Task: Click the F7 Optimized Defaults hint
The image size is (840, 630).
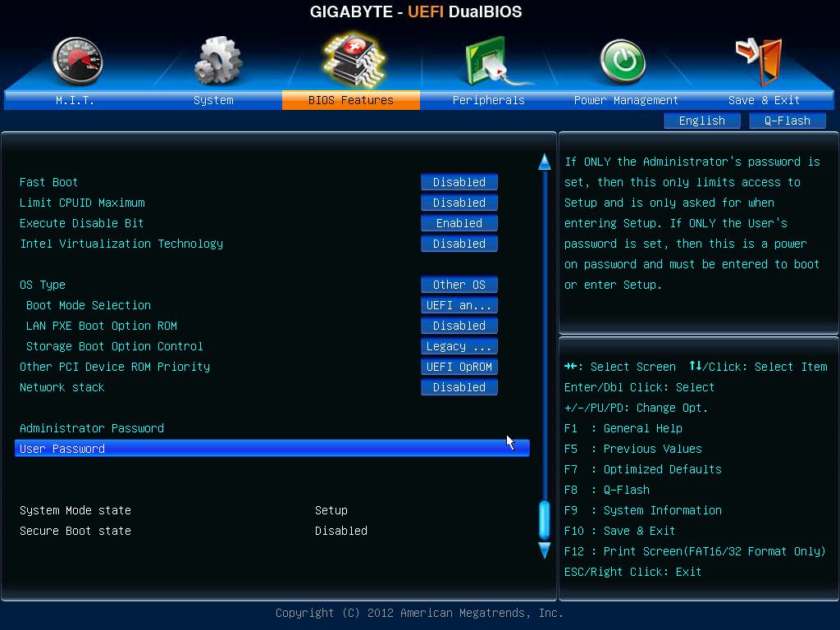Action: (643, 469)
